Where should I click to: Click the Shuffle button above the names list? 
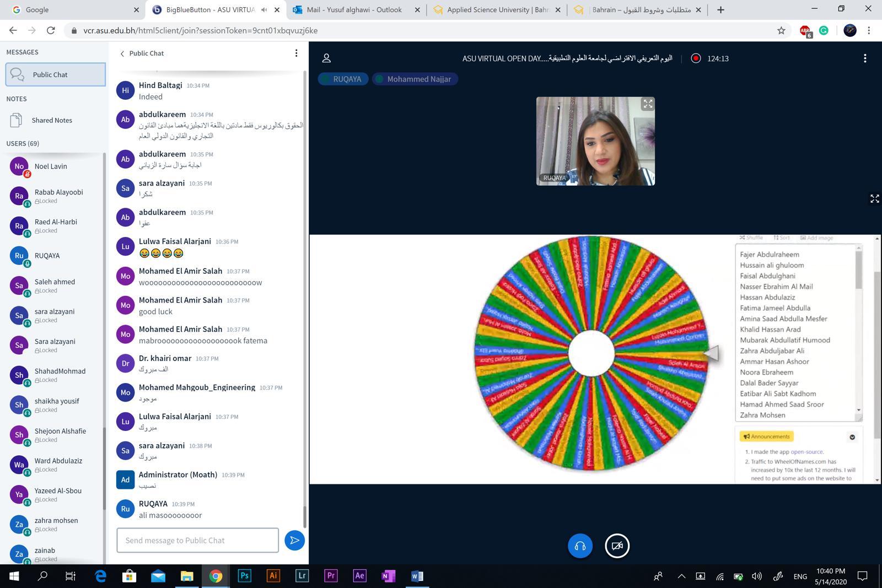pos(751,238)
